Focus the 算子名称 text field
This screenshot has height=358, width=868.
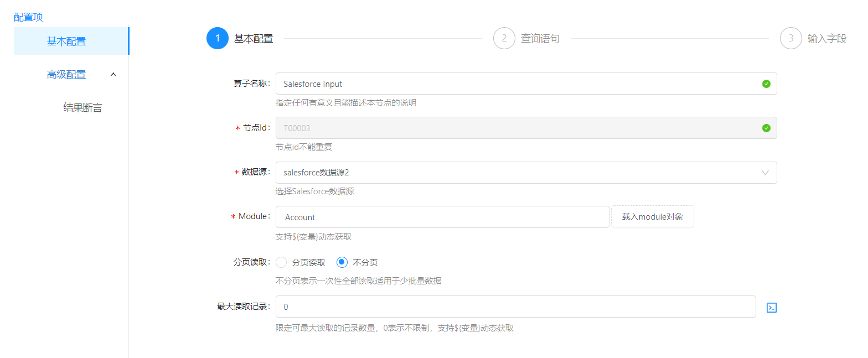(515, 84)
